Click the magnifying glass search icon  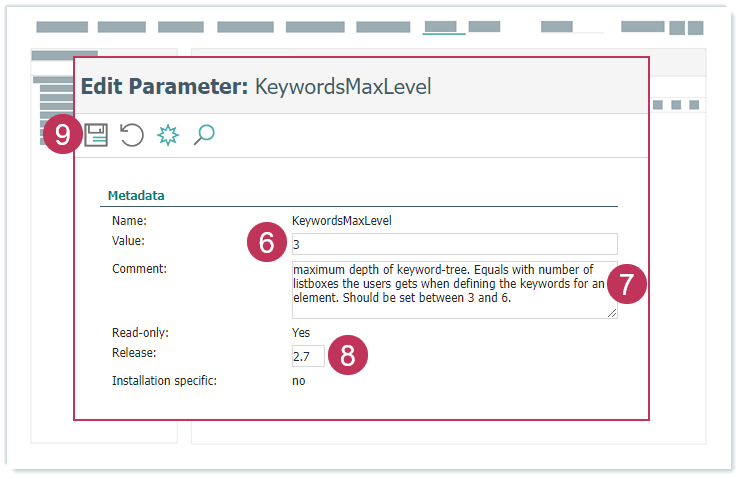(x=204, y=135)
